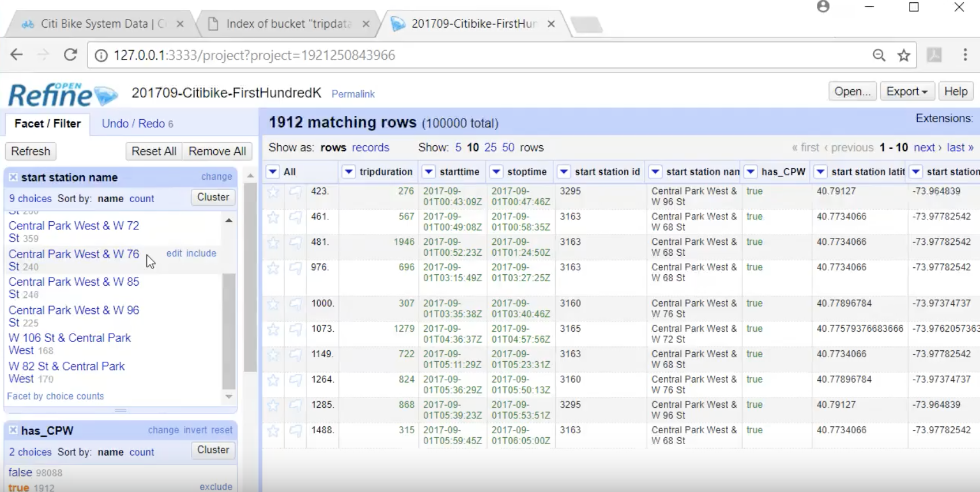Show 25 rows per page
This screenshot has width=980, height=492.
490,147
